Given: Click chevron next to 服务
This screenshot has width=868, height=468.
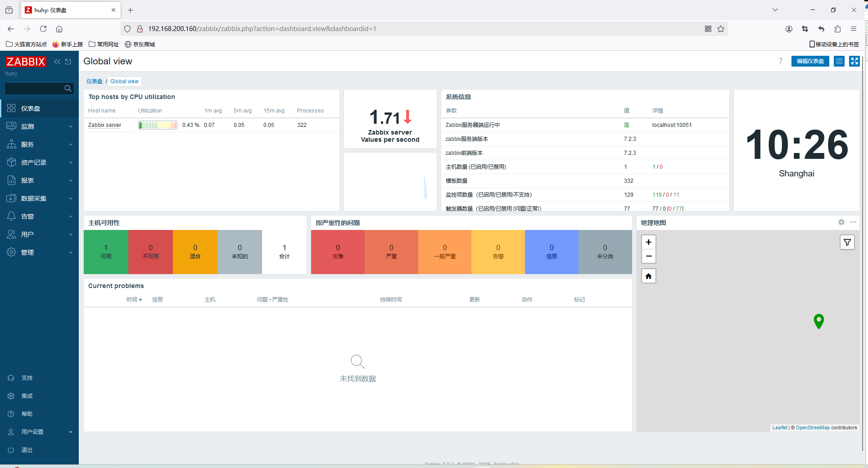Looking at the screenshot, I should (x=71, y=144).
